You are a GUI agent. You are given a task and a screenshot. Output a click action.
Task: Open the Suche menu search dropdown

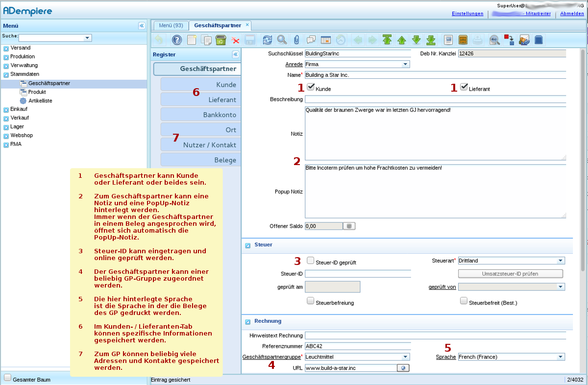[x=88, y=38]
